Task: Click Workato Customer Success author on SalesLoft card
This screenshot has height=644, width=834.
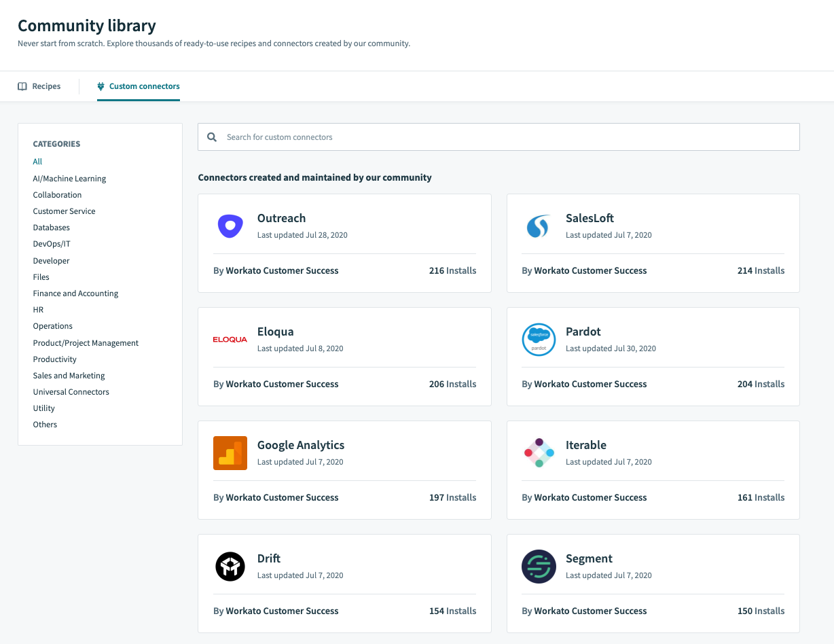Action: point(590,270)
